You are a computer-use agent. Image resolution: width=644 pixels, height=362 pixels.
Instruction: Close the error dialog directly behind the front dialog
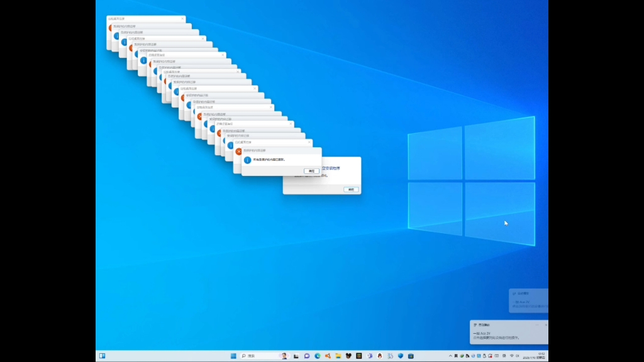(x=309, y=142)
